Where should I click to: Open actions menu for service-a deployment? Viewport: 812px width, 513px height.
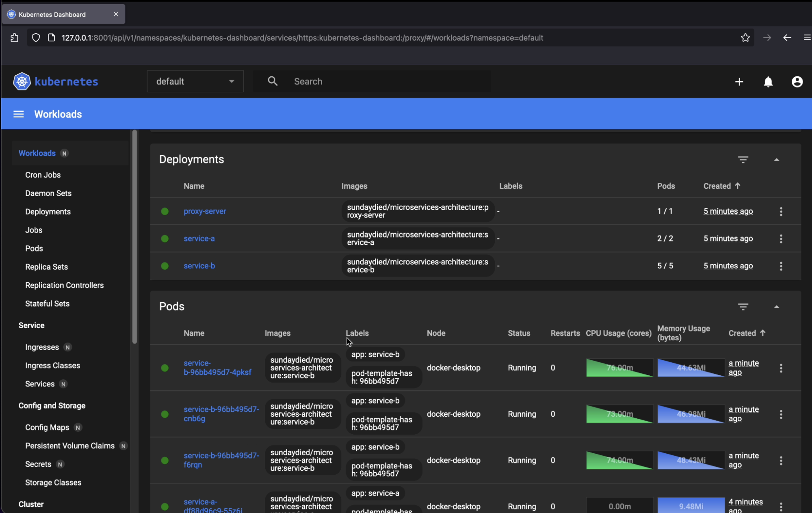click(x=781, y=238)
